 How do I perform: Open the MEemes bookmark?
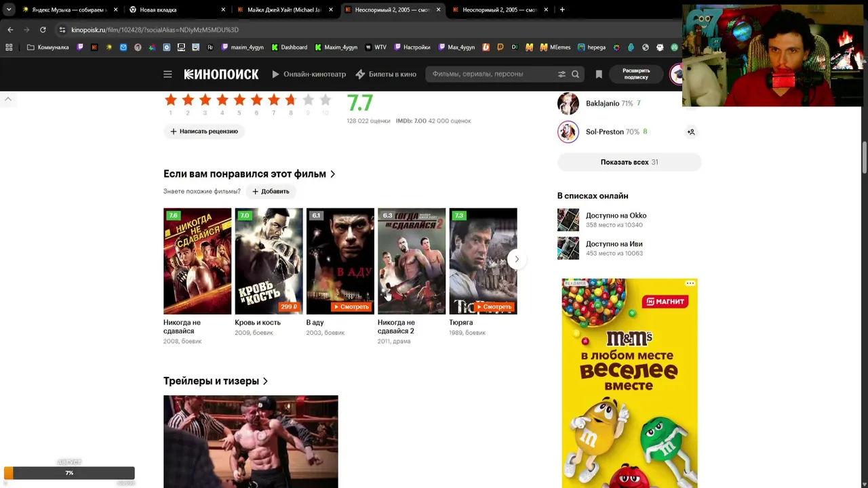point(555,47)
